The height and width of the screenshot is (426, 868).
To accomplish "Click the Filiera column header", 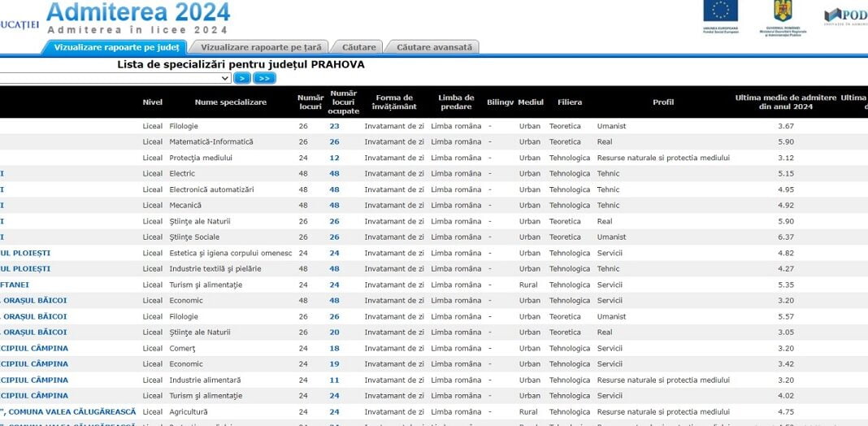I will point(570,102).
